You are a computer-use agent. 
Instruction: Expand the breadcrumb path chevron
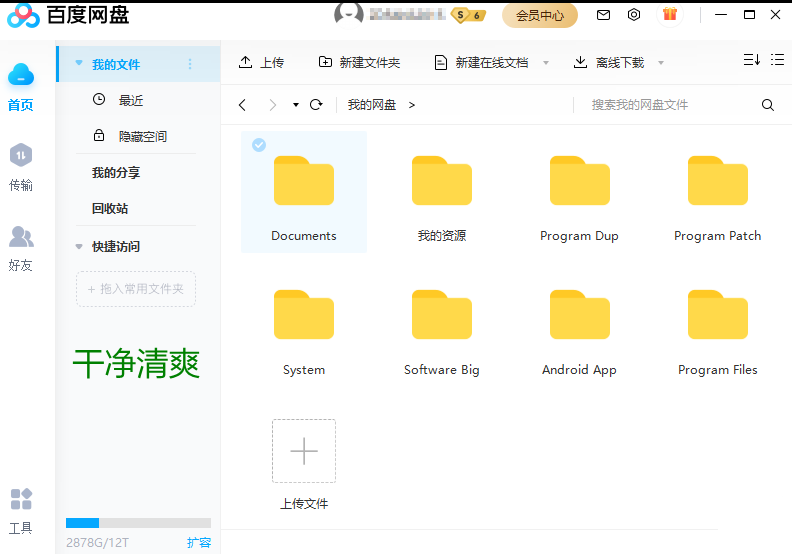point(412,105)
